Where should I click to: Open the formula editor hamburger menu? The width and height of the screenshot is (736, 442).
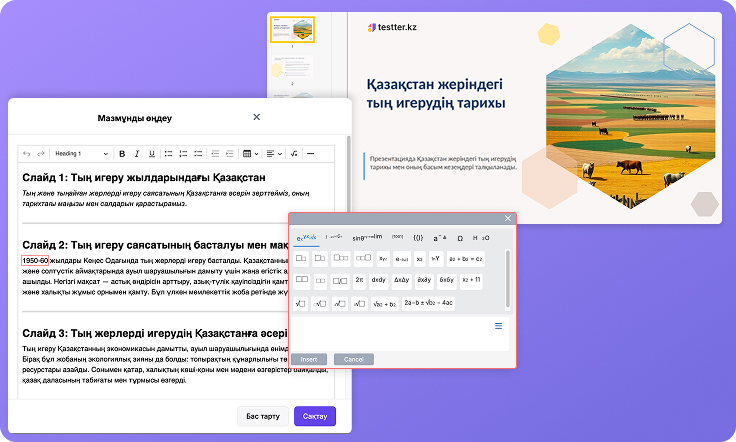(498, 326)
